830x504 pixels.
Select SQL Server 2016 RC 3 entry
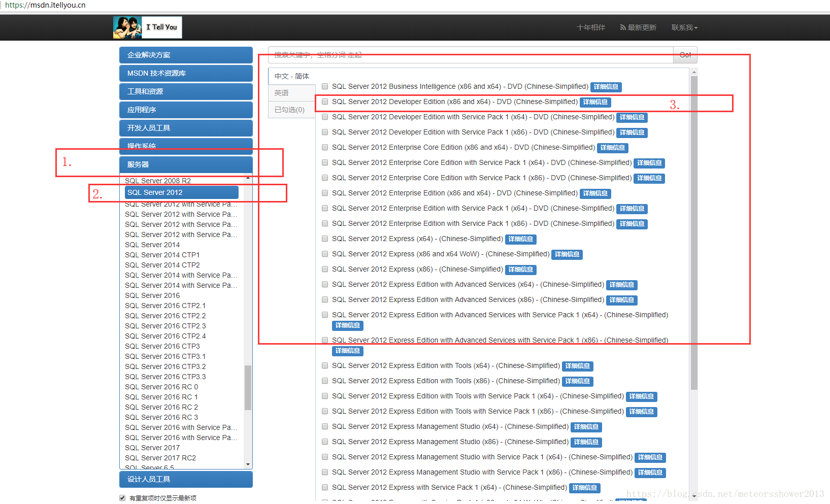pos(161,417)
